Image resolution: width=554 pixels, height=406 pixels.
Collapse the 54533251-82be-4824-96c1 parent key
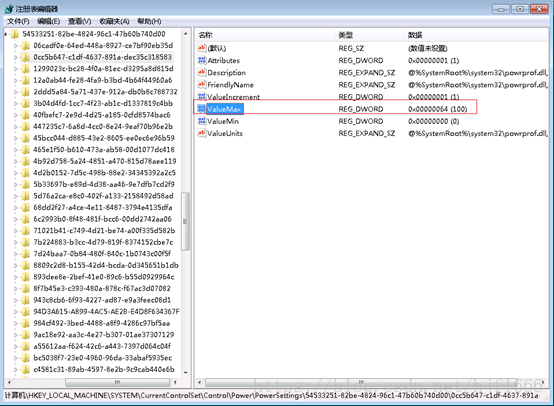pos(6,34)
